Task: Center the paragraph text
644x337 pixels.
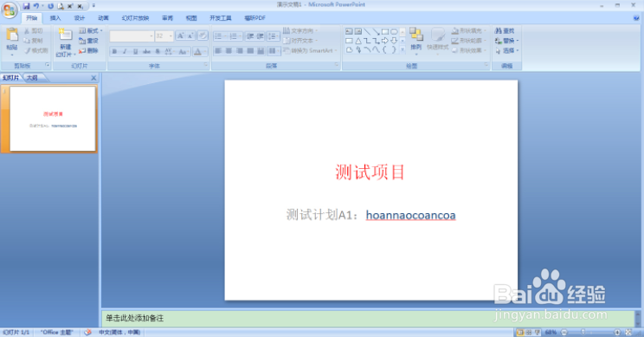Action: [229, 50]
